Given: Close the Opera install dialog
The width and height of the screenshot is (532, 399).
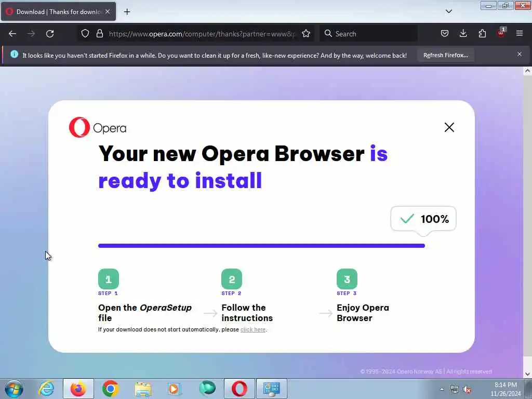Looking at the screenshot, I should coord(449,127).
